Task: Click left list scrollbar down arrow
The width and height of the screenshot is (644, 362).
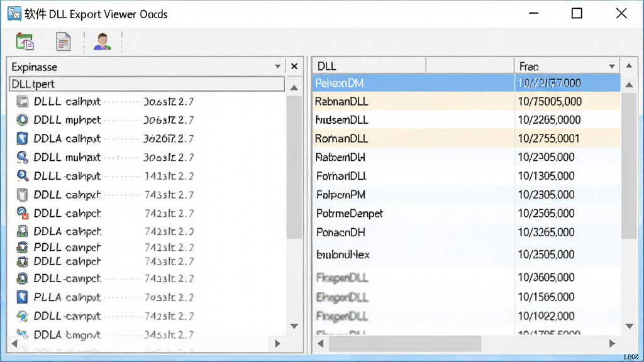Action: [x=294, y=326]
